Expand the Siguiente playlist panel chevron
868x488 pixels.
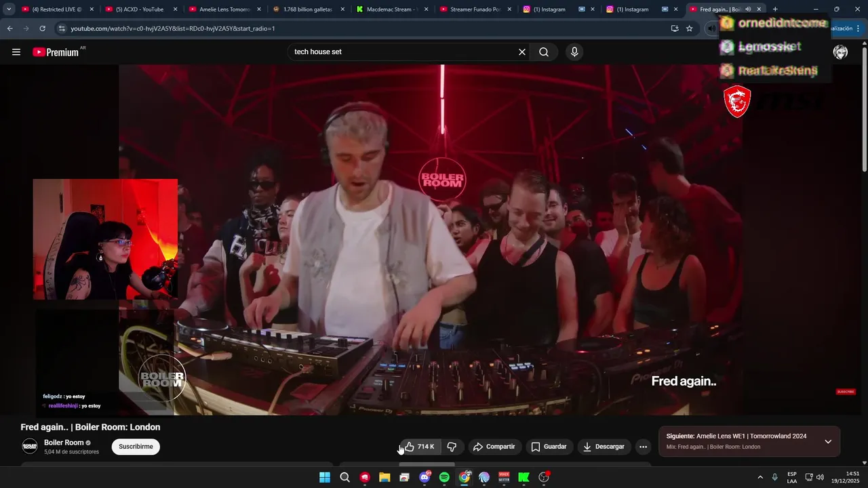click(x=828, y=441)
